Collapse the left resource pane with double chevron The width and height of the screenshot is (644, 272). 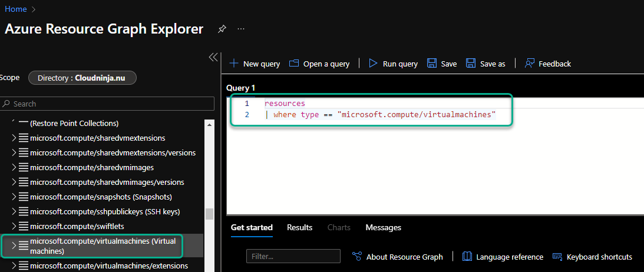pyautogui.click(x=213, y=57)
